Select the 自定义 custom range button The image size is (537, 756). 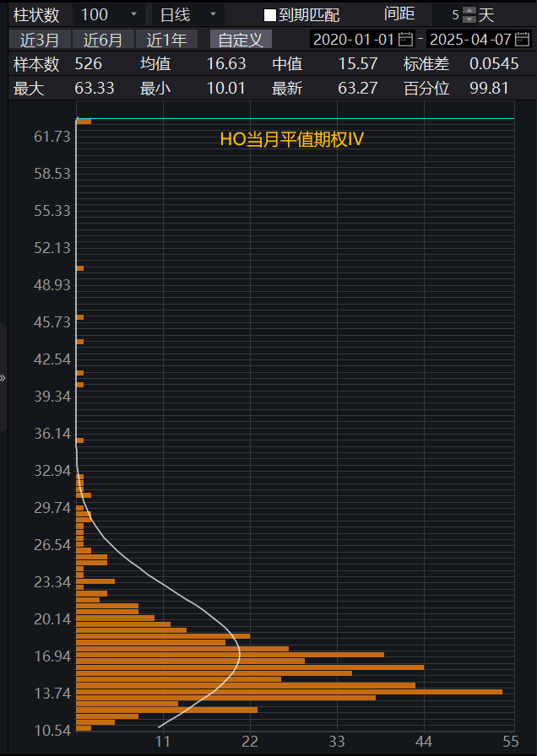coord(241,40)
